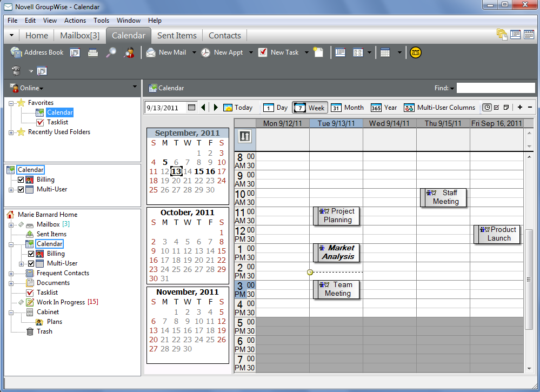Click the date field showing 9/13/2011

(165, 108)
